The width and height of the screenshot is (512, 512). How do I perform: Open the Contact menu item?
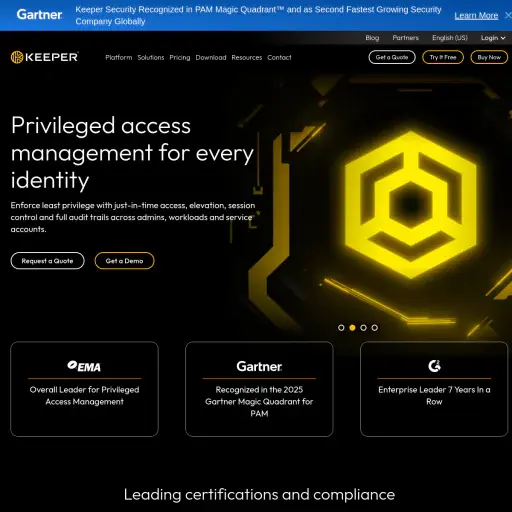click(x=279, y=57)
